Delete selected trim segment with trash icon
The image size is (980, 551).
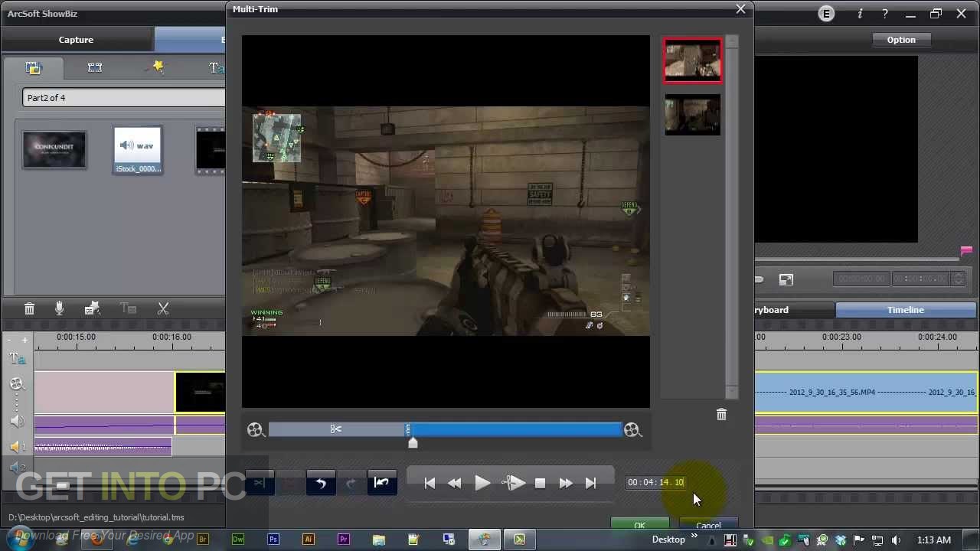click(x=721, y=414)
